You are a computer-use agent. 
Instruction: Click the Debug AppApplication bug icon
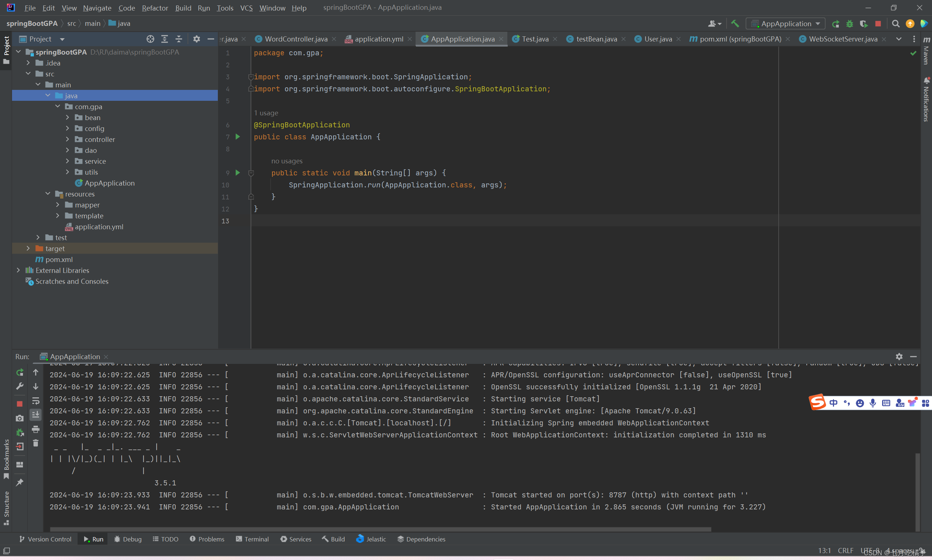pos(849,24)
